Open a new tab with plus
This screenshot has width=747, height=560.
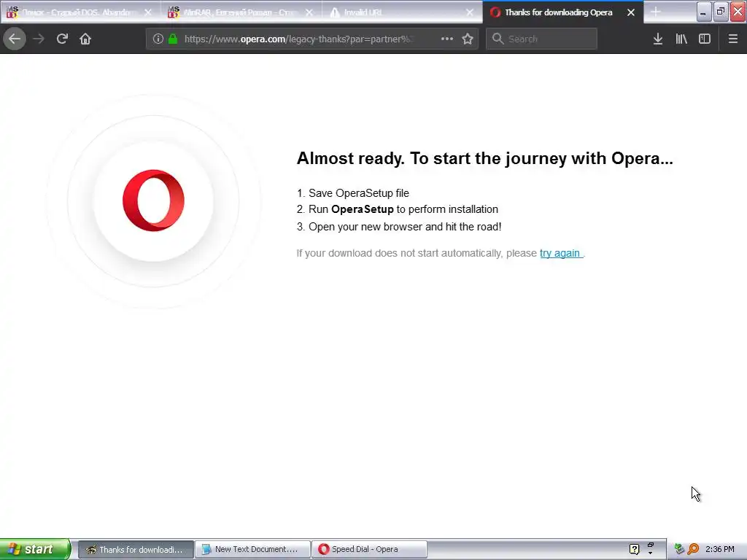tap(656, 12)
